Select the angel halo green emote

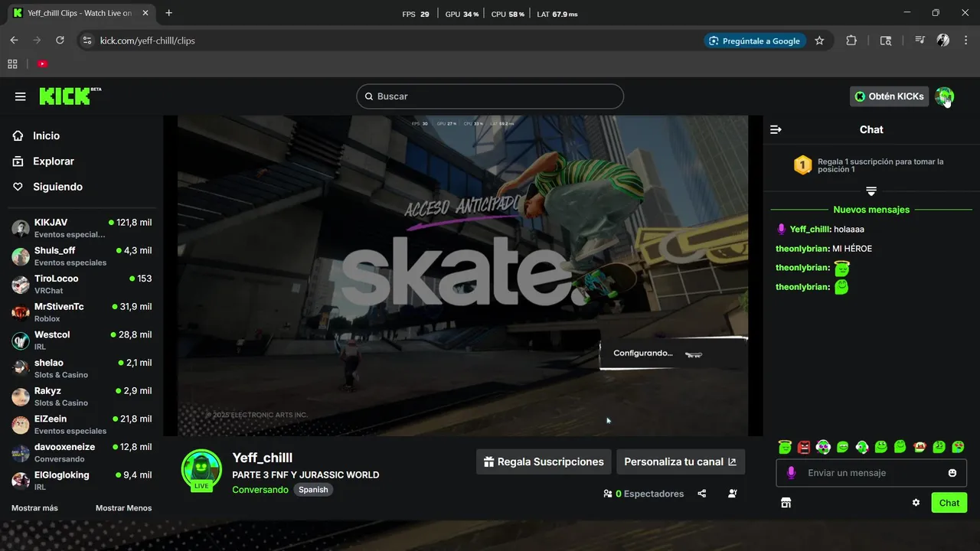tap(784, 447)
